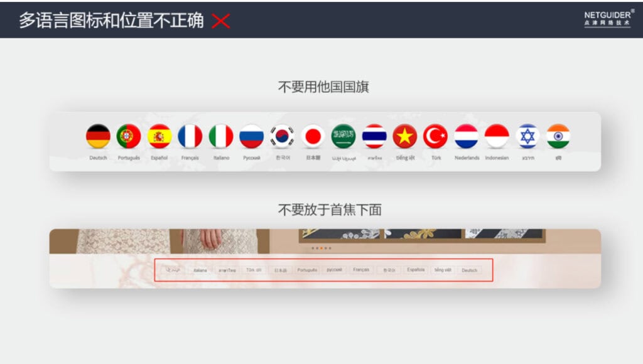This screenshot has width=643, height=364.
Task: Select the Japanese flag icon
Action: click(313, 136)
